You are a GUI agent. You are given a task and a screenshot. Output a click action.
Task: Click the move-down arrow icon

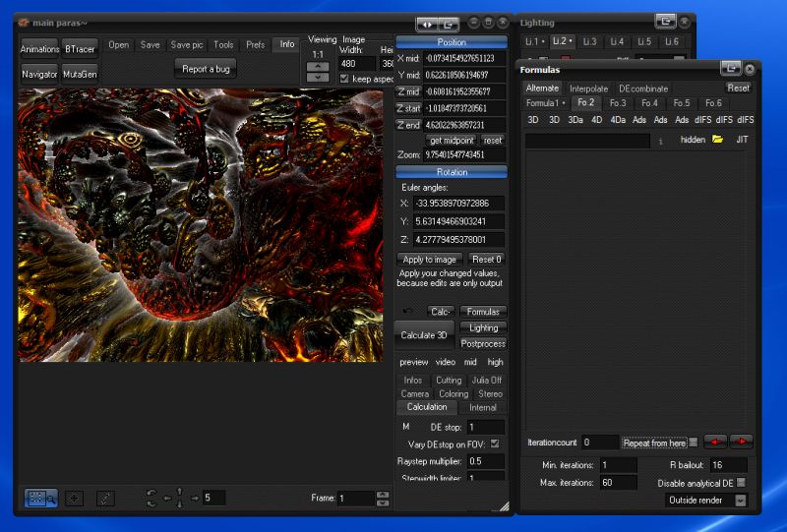(180, 503)
